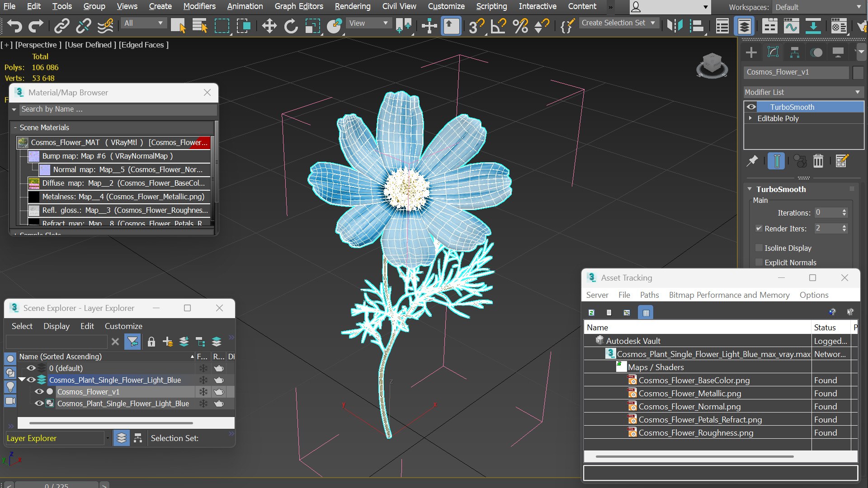Image resolution: width=868 pixels, height=488 pixels.
Task: Open the Hierarchy command panel tab
Action: [x=794, y=52]
